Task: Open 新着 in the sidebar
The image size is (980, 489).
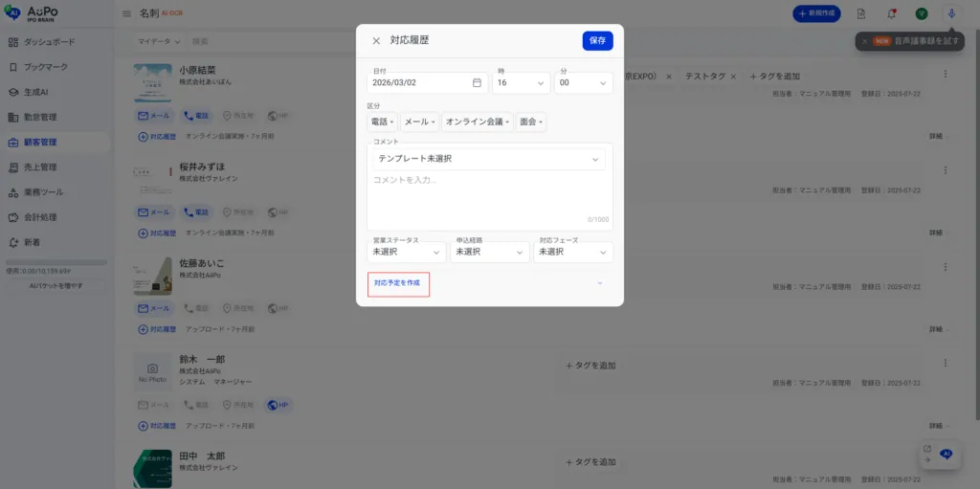Action: click(56, 242)
